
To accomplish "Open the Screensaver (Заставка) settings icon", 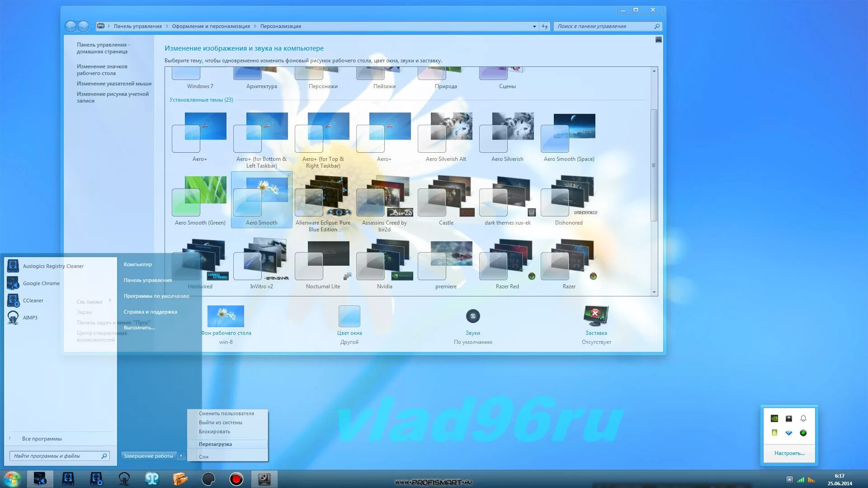I will (596, 316).
